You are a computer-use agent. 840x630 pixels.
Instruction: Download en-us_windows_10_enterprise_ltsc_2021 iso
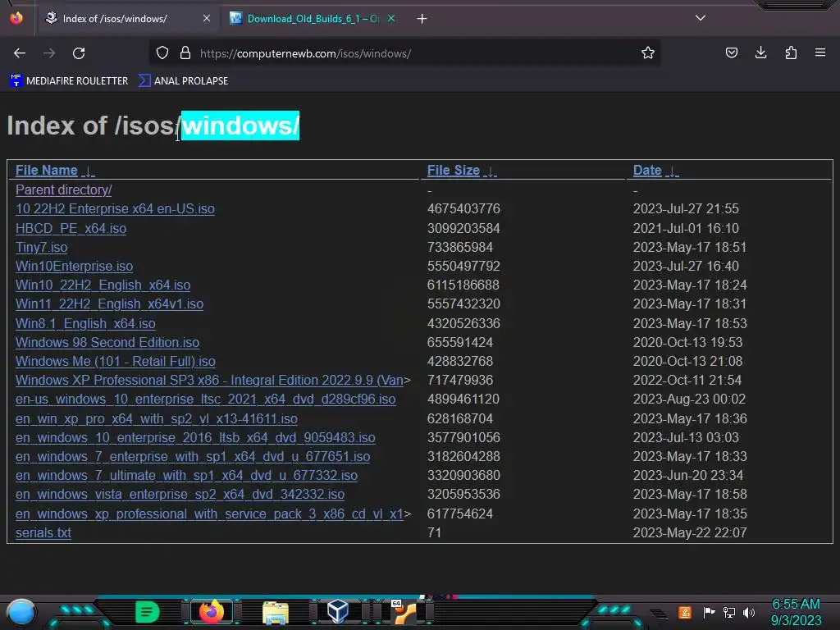pos(206,399)
